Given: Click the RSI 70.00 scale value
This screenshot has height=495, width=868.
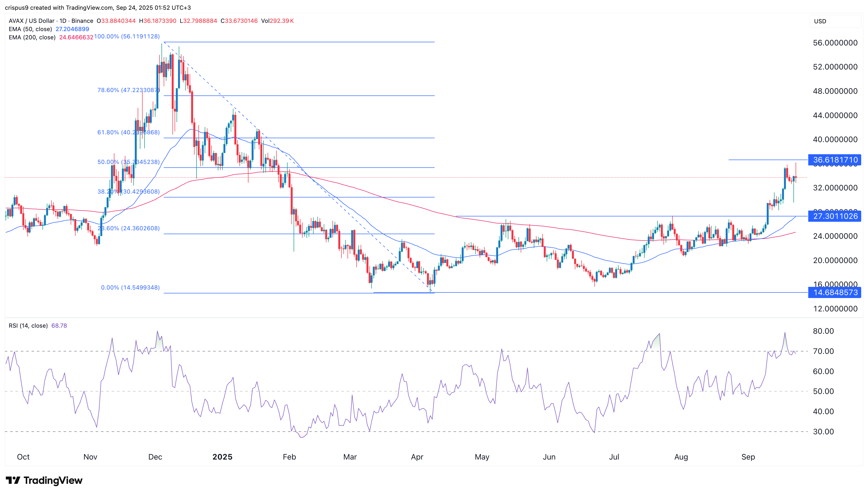Looking at the screenshot, I should [x=823, y=351].
